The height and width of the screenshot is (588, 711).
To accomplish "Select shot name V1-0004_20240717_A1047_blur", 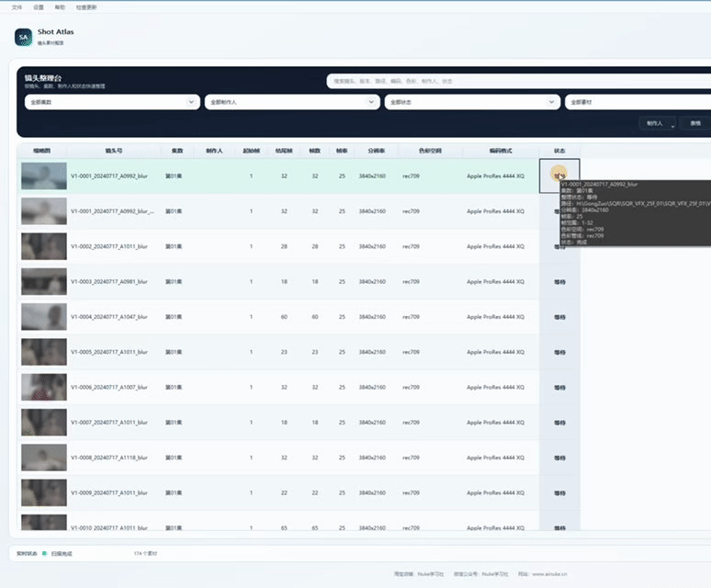I will point(109,317).
